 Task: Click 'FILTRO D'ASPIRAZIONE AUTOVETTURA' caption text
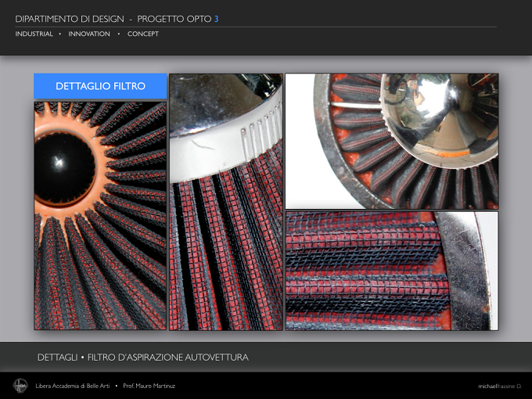168,358
